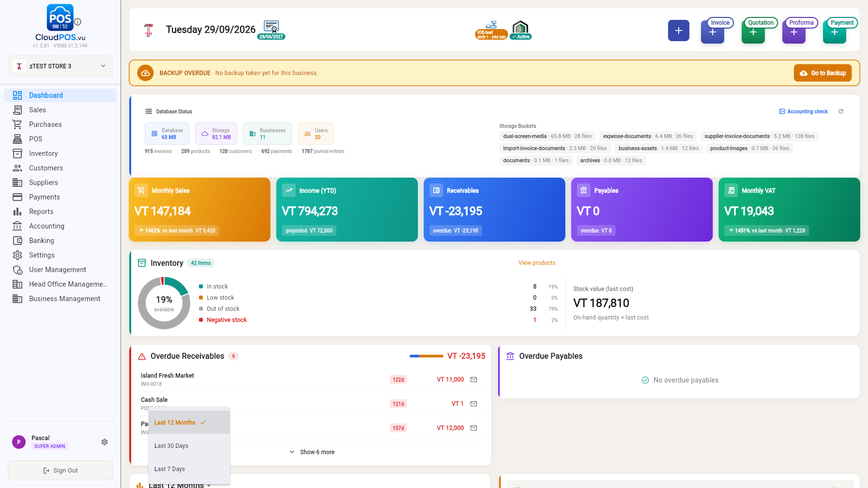Expand Show 6 more receivables

click(x=312, y=452)
